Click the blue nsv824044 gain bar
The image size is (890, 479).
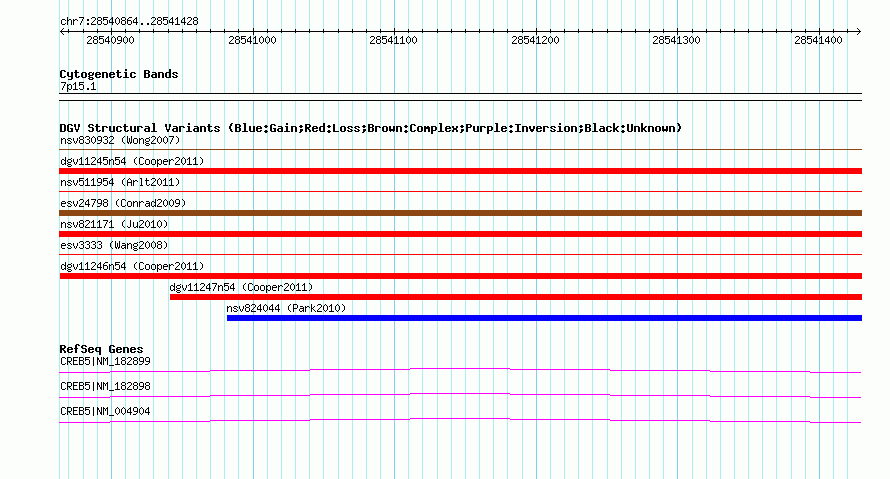coord(544,318)
